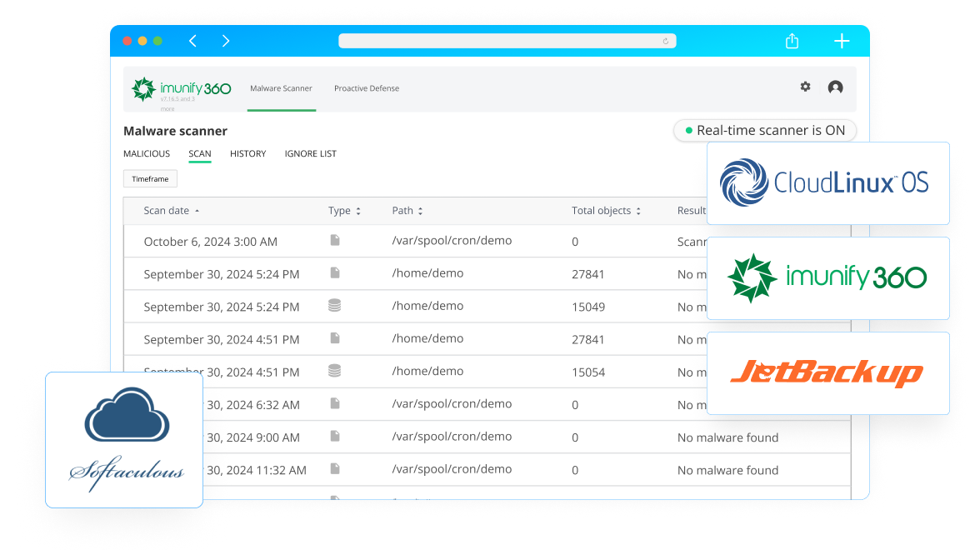Open the IGNORE LIST sub-tab
This screenshot has width=980, height=550.
pos(310,154)
